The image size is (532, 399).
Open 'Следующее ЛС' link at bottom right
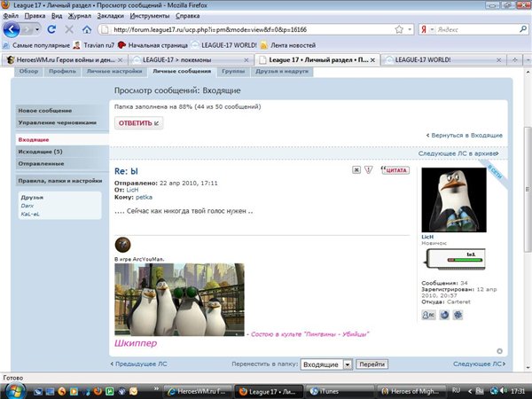[479, 364]
